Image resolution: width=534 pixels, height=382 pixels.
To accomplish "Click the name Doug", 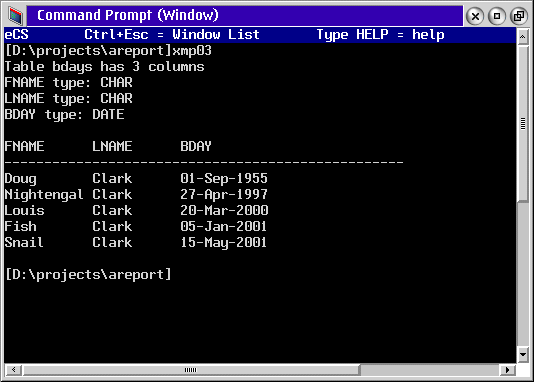I will (20, 178).
